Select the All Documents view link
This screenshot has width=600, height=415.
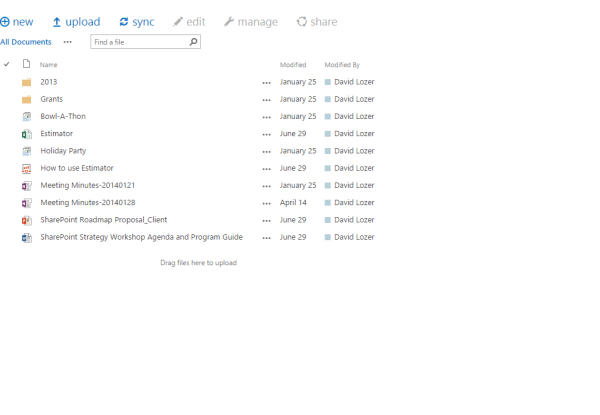tap(26, 42)
